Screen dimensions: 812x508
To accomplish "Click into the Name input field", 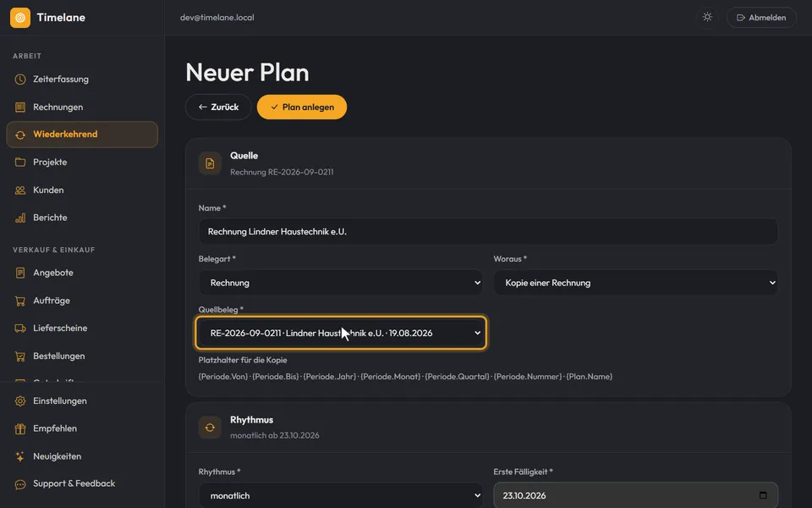I will (x=488, y=232).
